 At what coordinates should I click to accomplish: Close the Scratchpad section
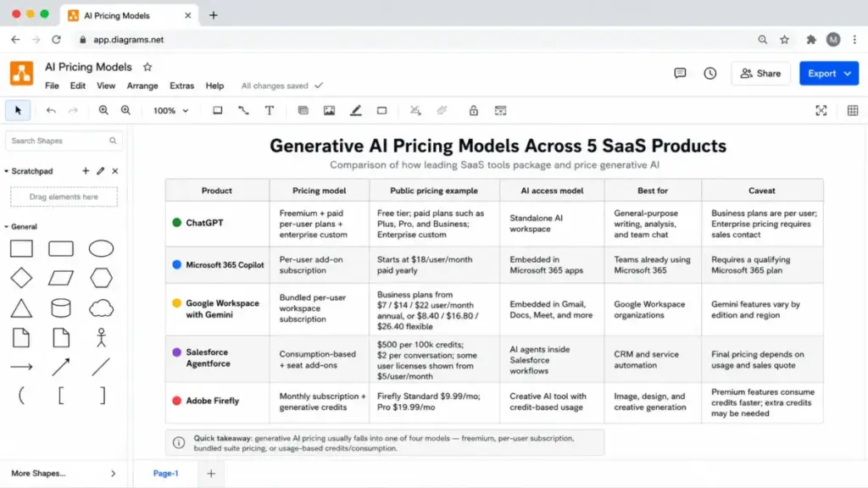[x=115, y=171]
